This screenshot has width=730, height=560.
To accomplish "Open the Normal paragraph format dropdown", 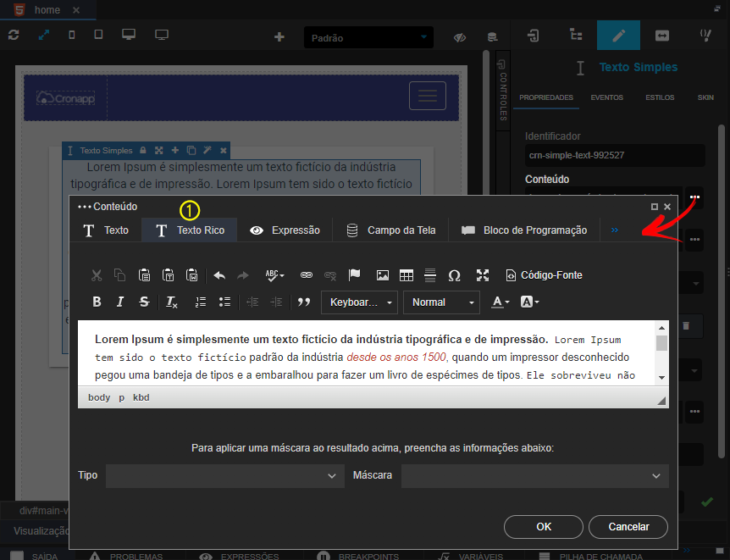I will (441, 302).
